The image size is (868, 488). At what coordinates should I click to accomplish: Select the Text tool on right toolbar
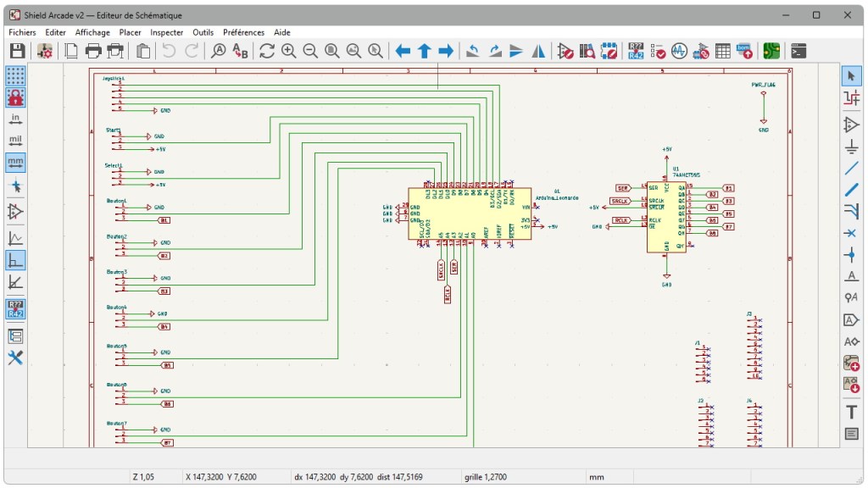pyautogui.click(x=853, y=411)
